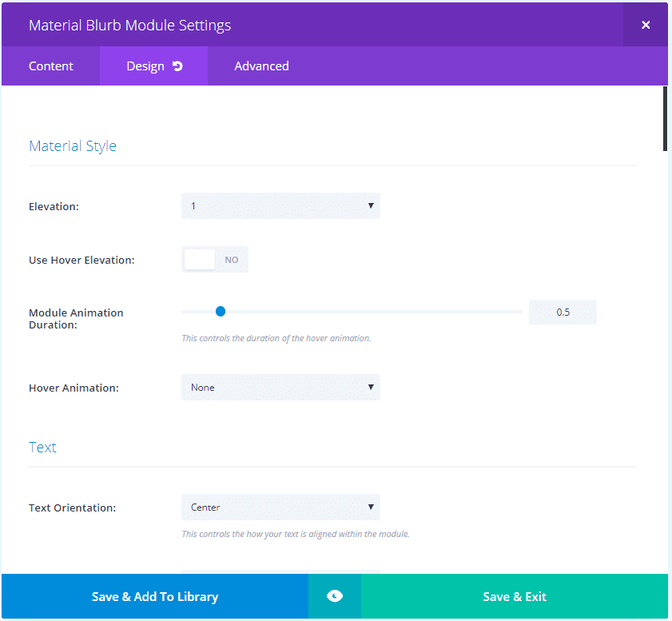Click the animation duration value field
Viewport: 672px width, 621px height.
(x=563, y=312)
